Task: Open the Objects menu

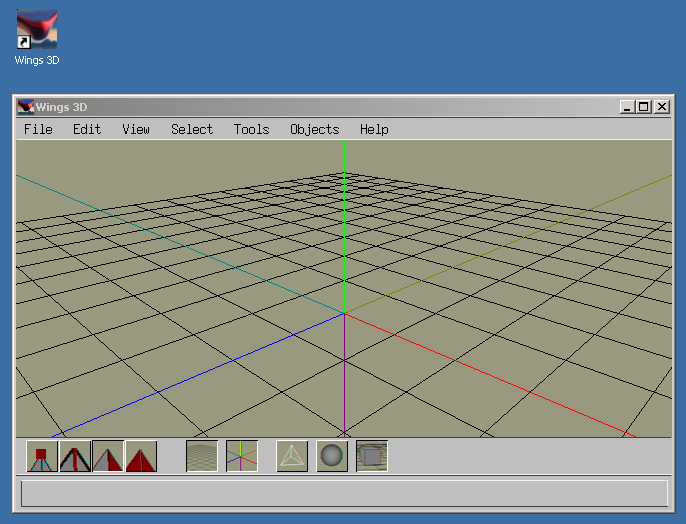Action: 315,129
